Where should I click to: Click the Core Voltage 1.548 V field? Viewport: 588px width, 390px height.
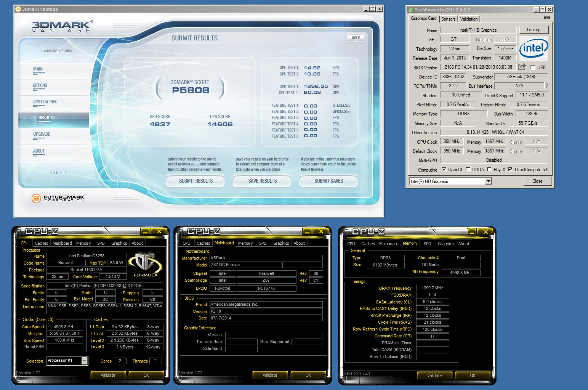pyautogui.click(x=113, y=277)
